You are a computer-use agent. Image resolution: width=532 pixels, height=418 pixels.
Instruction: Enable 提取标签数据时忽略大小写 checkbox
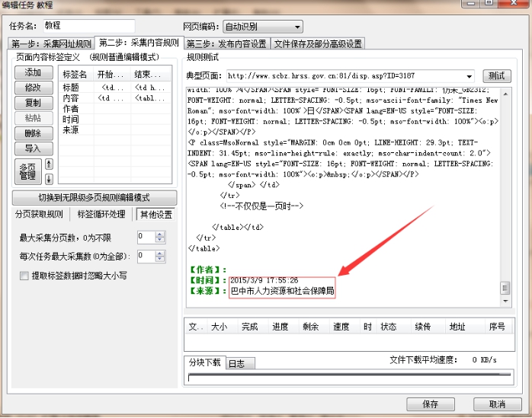(x=24, y=276)
